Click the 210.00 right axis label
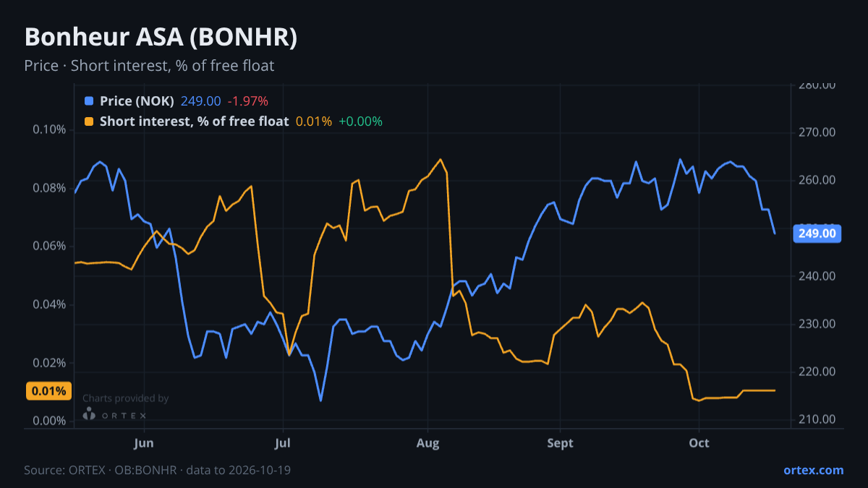Image resolution: width=868 pixels, height=488 pixels. (x=817, y=419)
